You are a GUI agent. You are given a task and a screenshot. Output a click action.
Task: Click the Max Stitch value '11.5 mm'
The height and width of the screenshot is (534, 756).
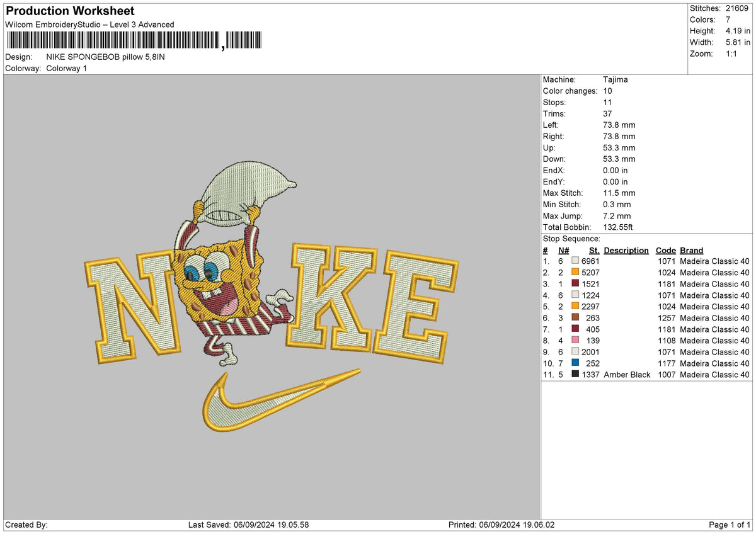[x=619, y=193]
